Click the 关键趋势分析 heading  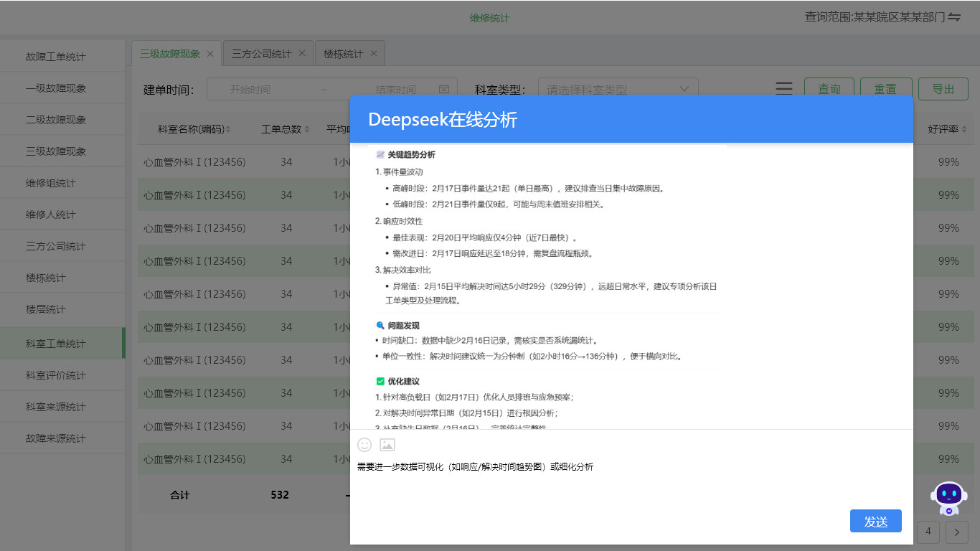411,154
